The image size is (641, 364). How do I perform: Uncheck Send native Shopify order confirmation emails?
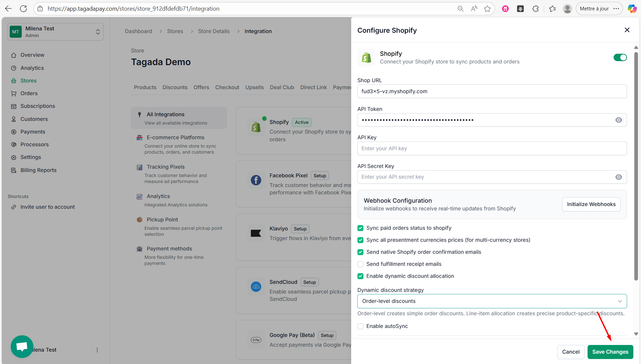click(360, 252)
